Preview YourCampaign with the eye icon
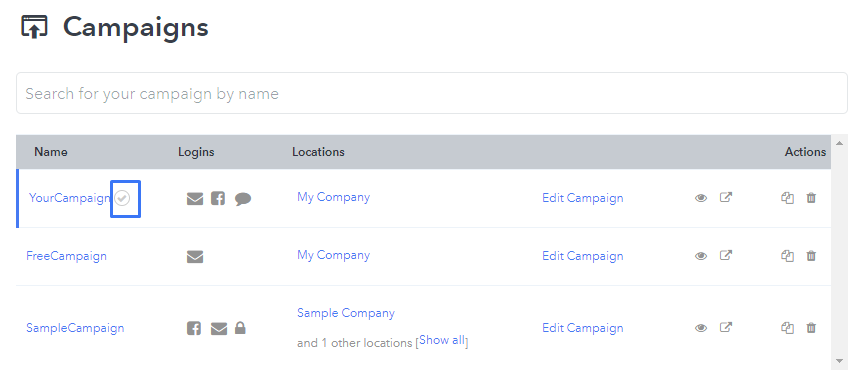The image size is (859, 389). pyautogui.click(x=701, y=198)
